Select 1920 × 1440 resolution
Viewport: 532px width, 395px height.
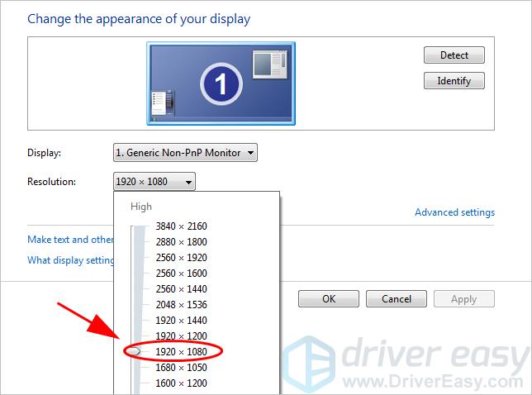pyautogui.click(x=181, y=321)
